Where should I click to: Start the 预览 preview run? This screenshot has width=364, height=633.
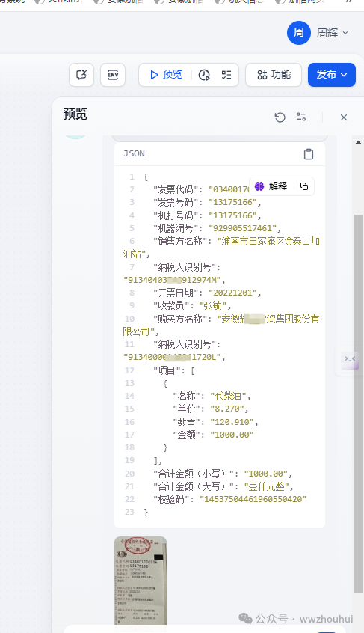pos(166,75)
